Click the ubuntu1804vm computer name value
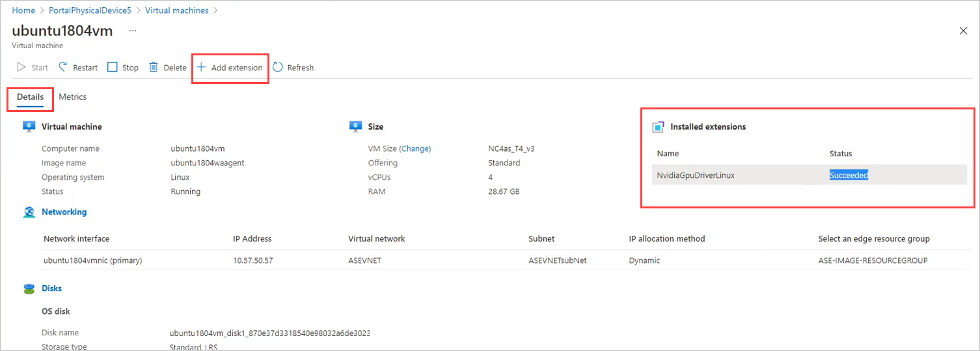This screenshot has height=351, width=980. pos(198,148)
